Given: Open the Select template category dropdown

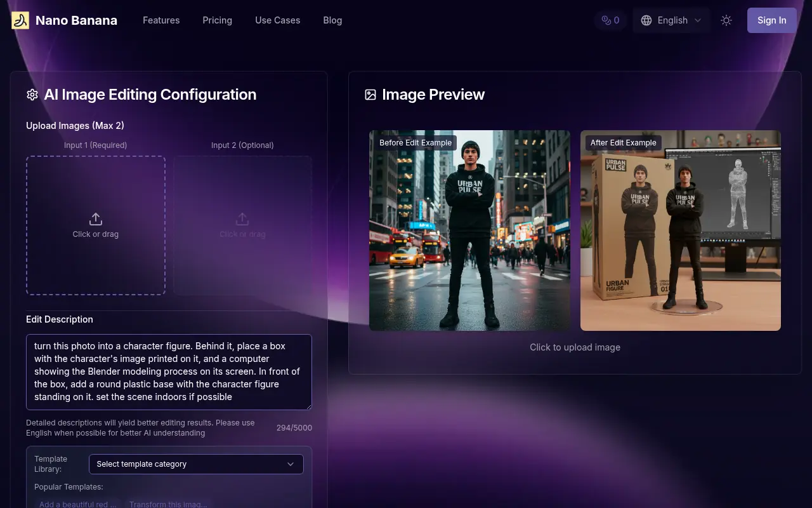Looking at the screenshot, I should pyautogui.click(x=196, y=464).
